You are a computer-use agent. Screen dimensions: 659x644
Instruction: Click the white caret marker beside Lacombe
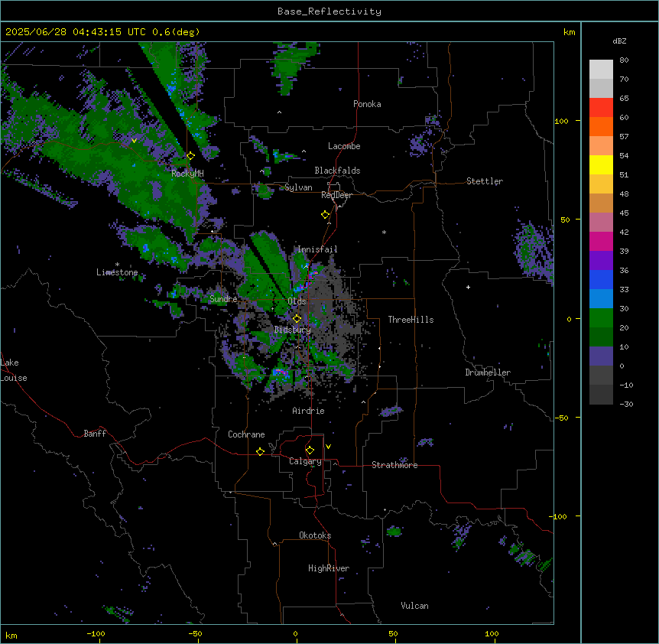coord(304,151)
